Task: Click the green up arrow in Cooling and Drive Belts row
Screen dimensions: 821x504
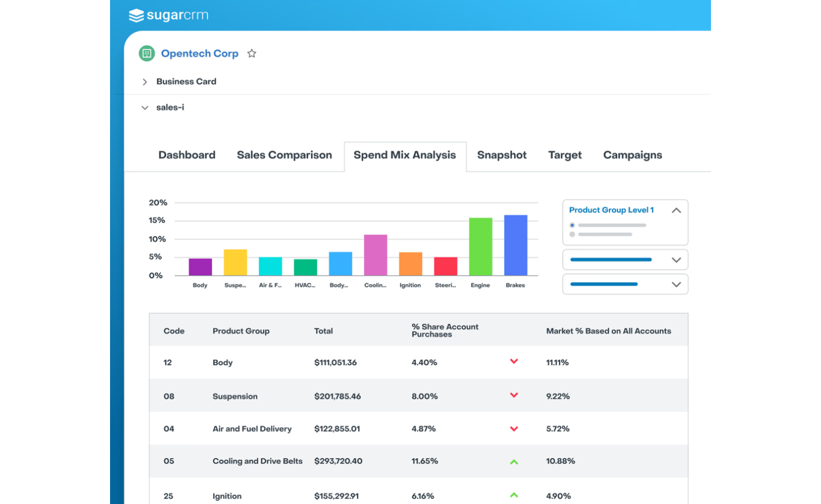Action: click(x=514, y=462)
